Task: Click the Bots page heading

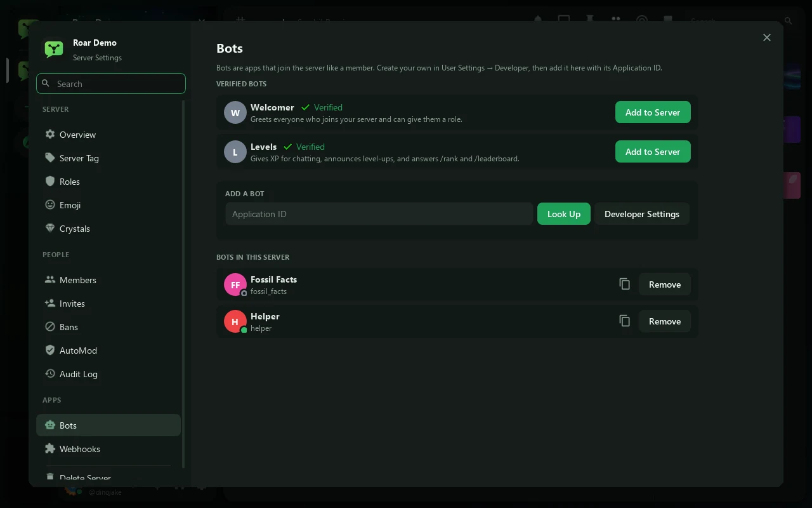Action: [x=230, y=48]
